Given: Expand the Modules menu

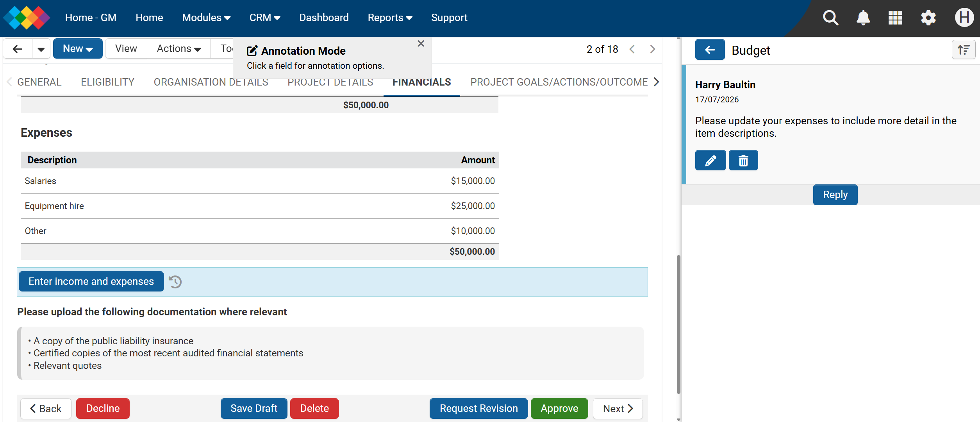Looking at the screenshot, I should coord(206,18).
